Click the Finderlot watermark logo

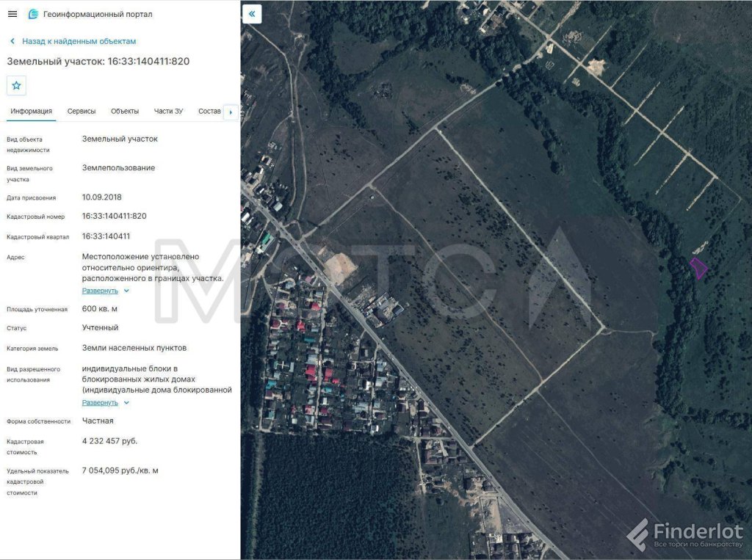click(685, 534)
